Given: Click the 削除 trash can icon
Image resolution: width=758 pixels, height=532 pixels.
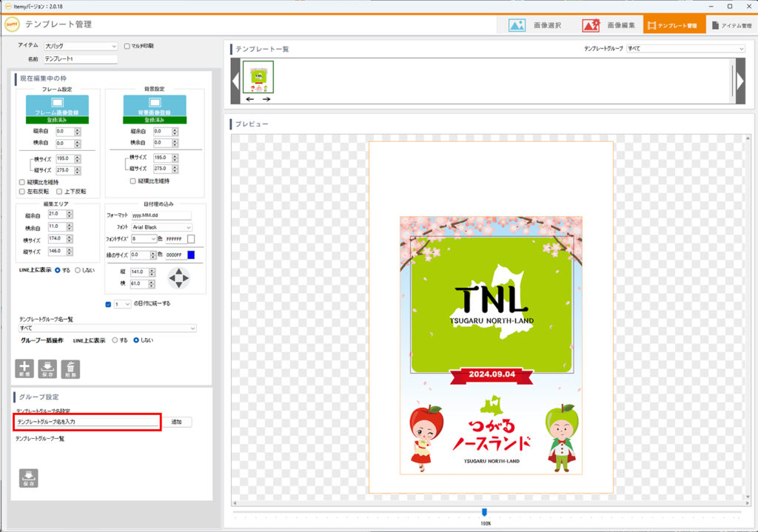Looking at the screenshot, I should click(x=70, y=368).
